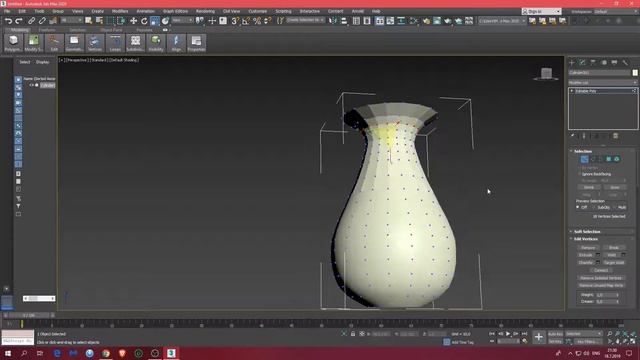640x360 pixels.
Task: Click the Play Animation button
Action: click(x=508, y=334)
